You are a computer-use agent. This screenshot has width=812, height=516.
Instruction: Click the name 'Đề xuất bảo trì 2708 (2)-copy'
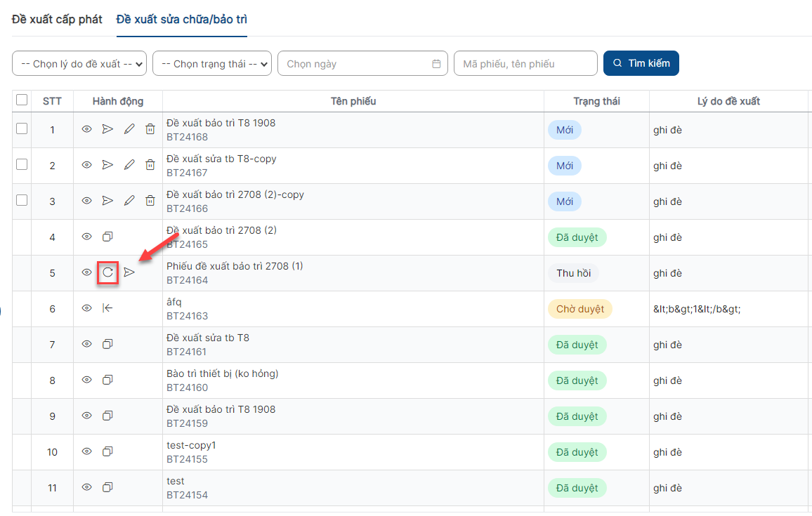coord(235,194)
